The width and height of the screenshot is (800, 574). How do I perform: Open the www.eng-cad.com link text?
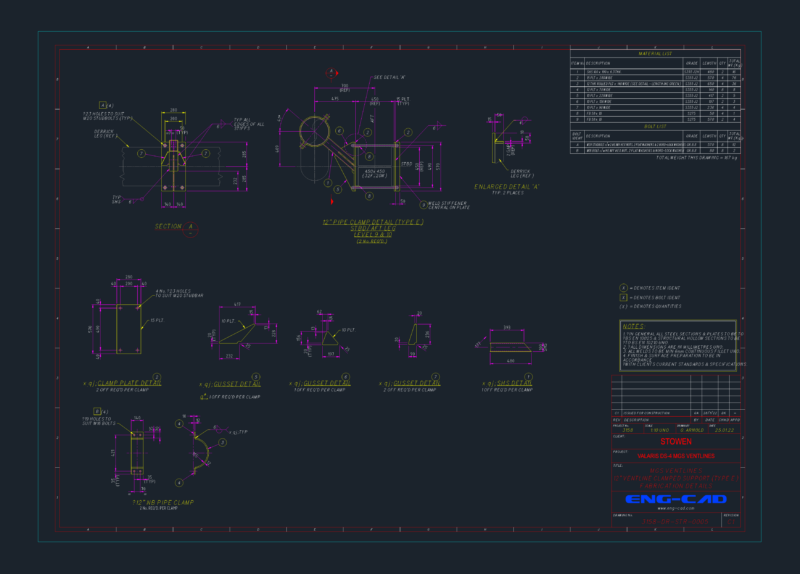tap(676, 508)
